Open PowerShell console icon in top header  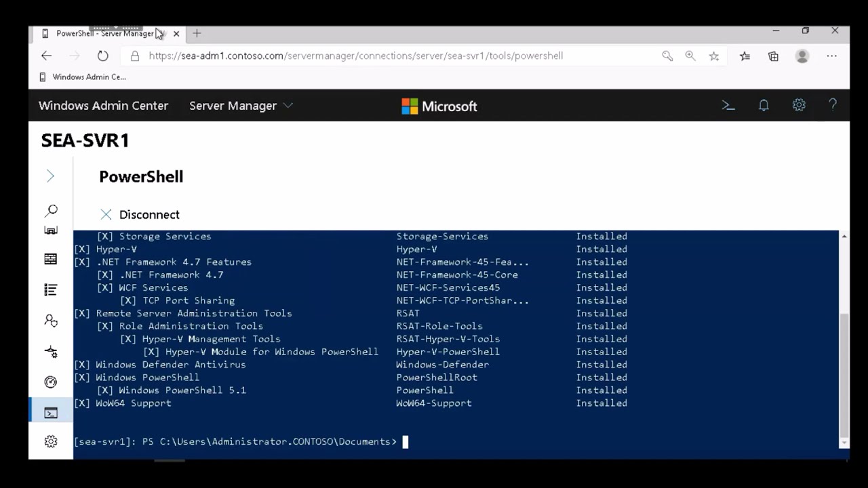tap(728, 106)
